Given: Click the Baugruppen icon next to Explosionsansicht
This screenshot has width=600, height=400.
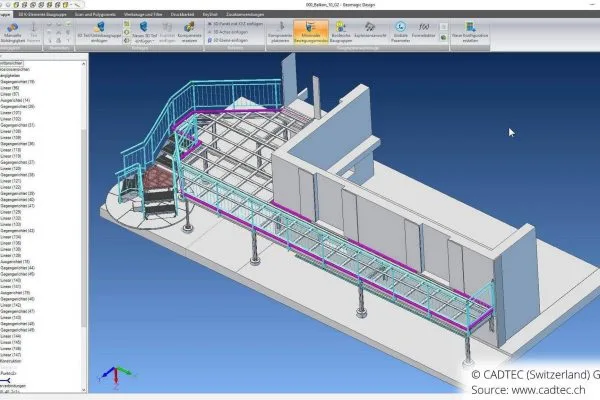Looking at the screenshot, I should (340, 27).
